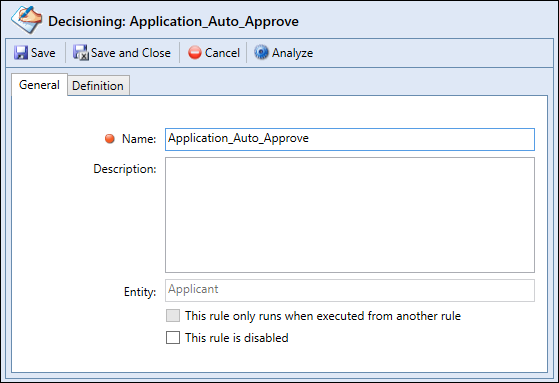Run Analyze on the rule

click(292, 53)
